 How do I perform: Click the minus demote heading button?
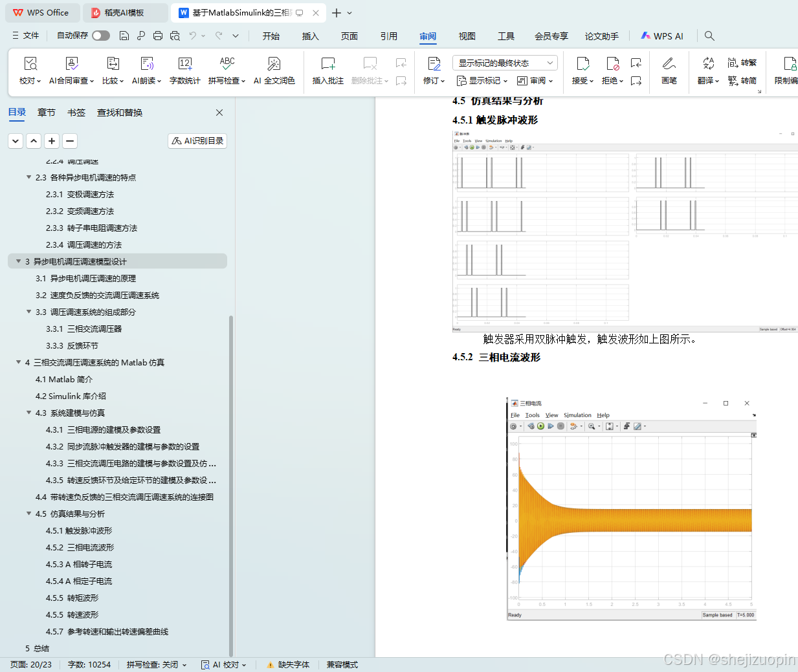(70, 140)
